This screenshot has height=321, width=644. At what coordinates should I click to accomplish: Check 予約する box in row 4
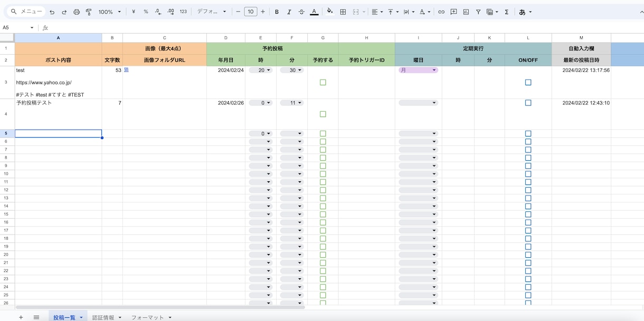tap(323, 114)
